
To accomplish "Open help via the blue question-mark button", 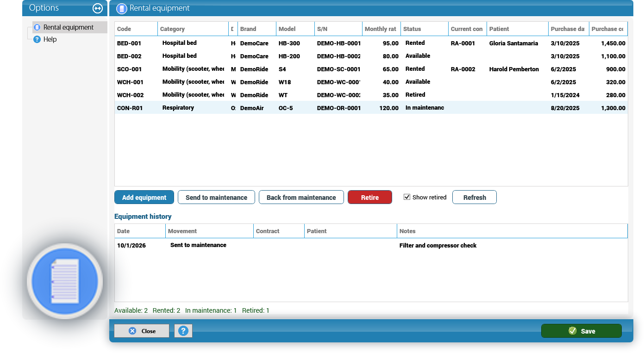I will [x=183, y=331].
